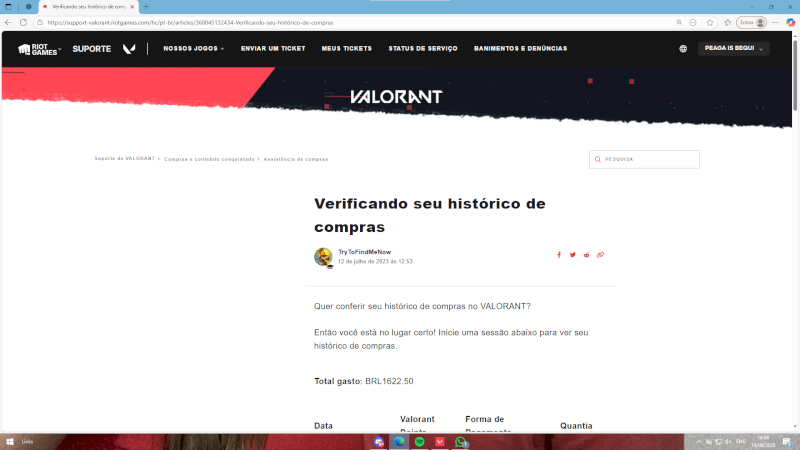Open Status de Serviço page

click(423, 48)
